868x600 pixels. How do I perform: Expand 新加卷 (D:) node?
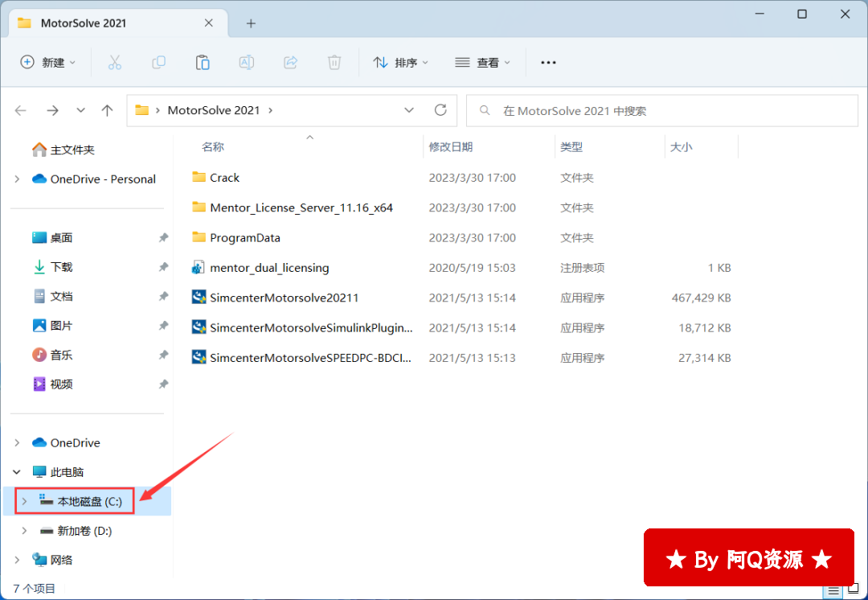tap(24, 531)
